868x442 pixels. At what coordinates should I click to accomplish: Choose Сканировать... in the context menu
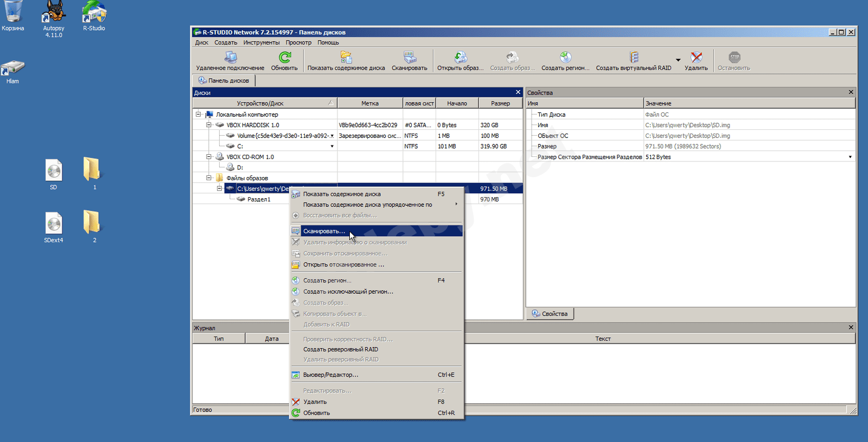click(x=324, y=231)
